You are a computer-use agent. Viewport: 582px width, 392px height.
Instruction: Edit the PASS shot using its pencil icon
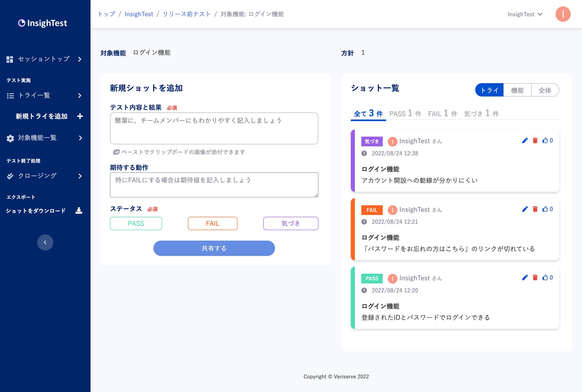525,278
